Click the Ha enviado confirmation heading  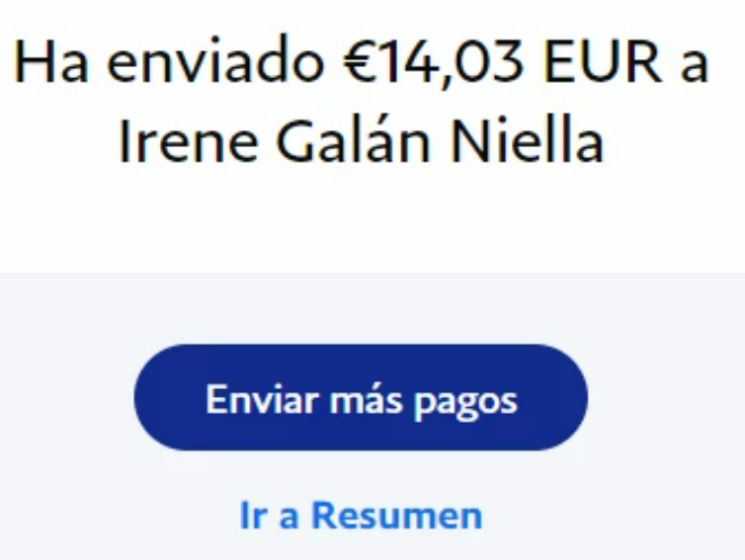tap(361, 102)
